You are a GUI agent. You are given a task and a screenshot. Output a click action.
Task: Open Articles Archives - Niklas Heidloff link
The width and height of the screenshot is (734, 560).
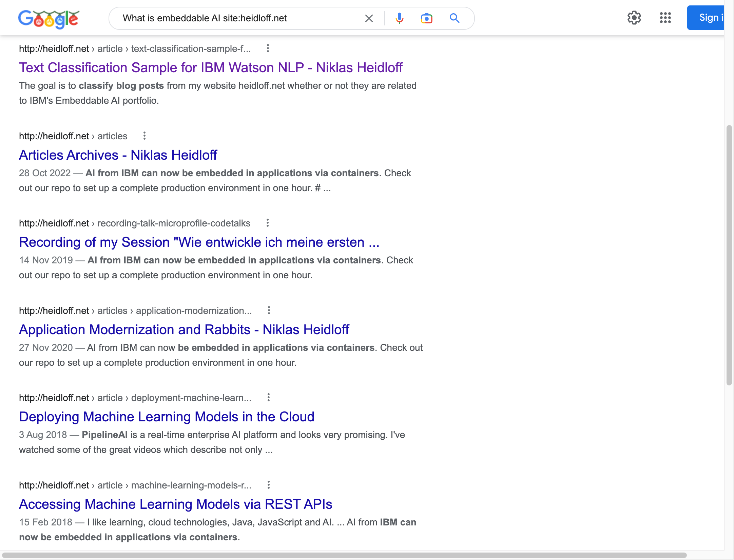(118, 155)
